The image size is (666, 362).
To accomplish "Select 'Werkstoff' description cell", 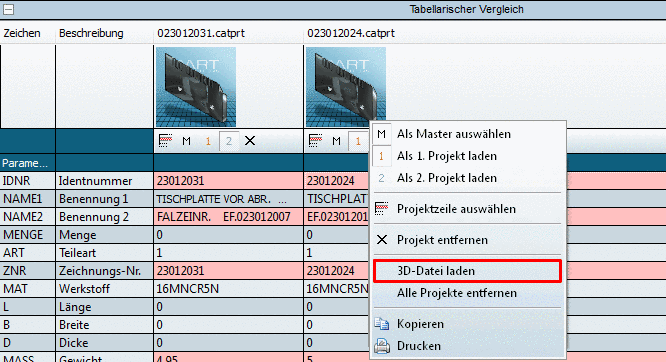I will (x=104, y=289).
